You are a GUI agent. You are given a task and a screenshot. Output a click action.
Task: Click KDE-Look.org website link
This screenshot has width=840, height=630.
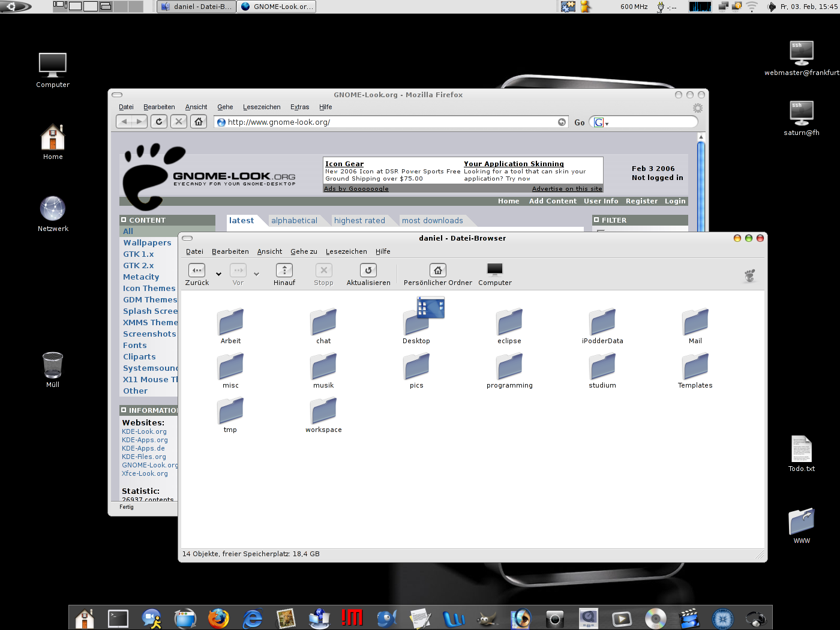pos(145,431)
